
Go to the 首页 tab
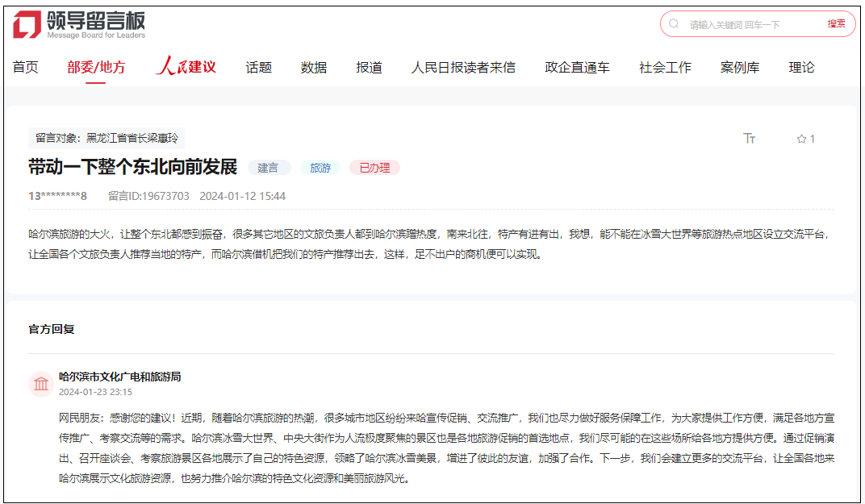coord(25,67)
